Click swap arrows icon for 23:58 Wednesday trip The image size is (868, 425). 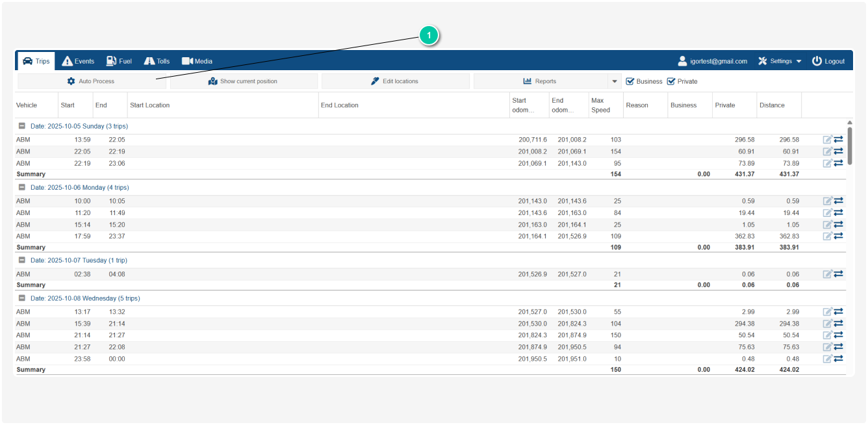838,359
